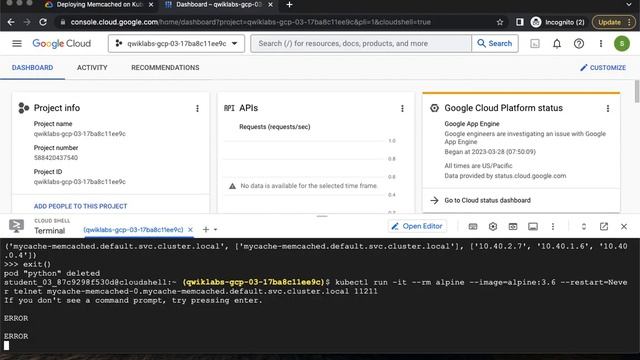Open the notifications bell
640x360 pixels.
[x=557, y=44]
